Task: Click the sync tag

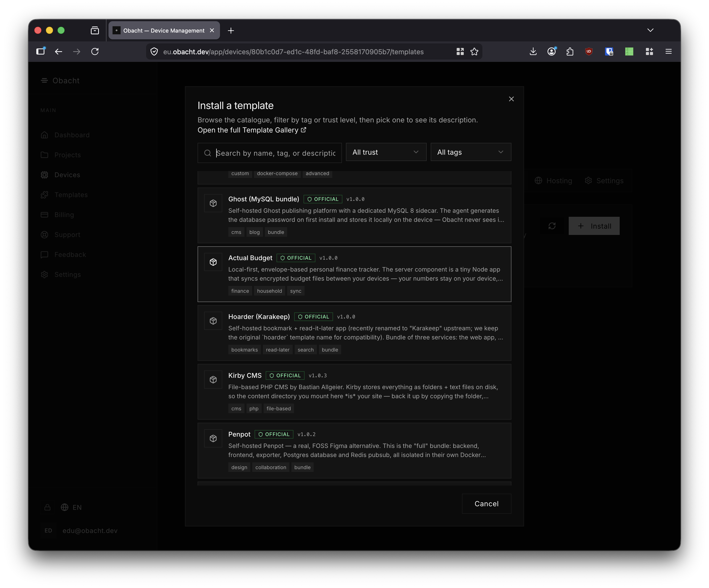Action: coord(296,291)
